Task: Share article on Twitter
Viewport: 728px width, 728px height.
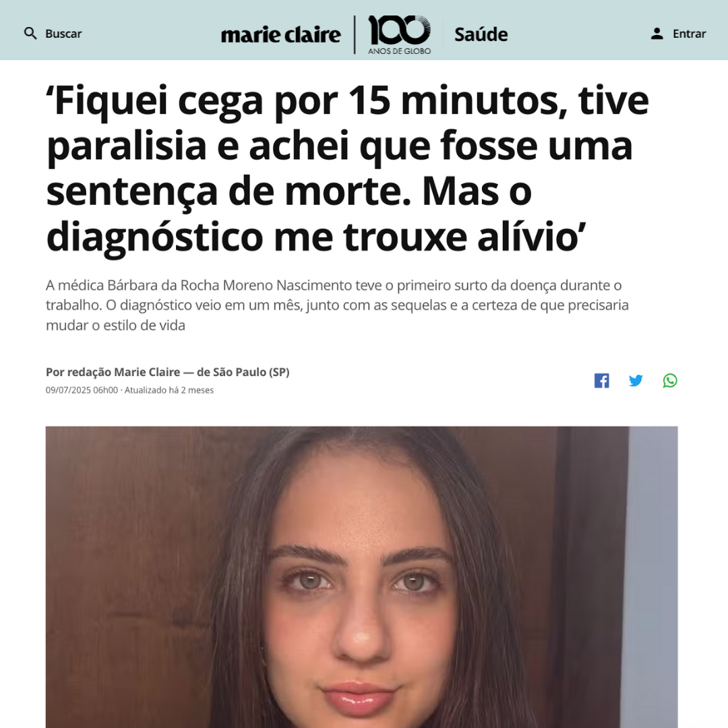Action: point(636,381)
